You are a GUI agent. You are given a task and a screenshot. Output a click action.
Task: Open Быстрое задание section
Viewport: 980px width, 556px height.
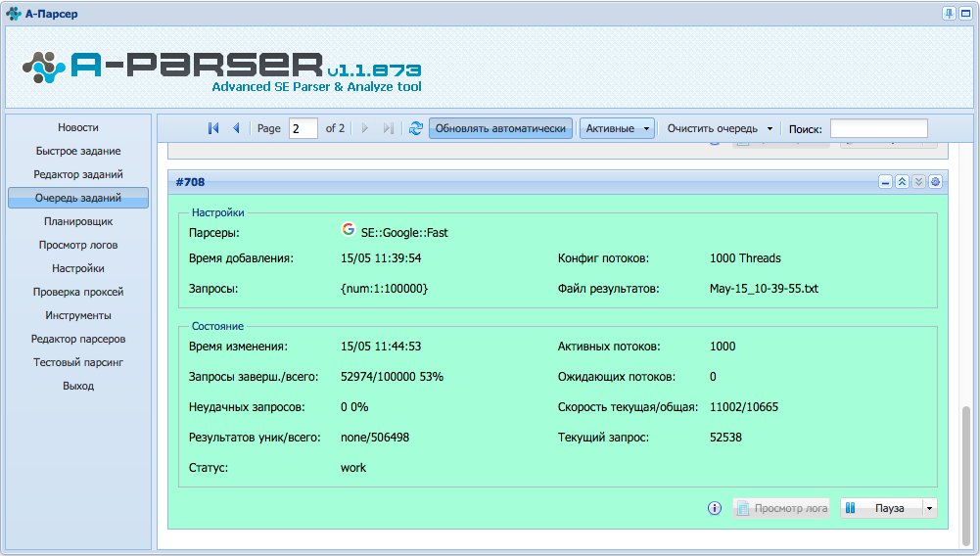point(78,151)
